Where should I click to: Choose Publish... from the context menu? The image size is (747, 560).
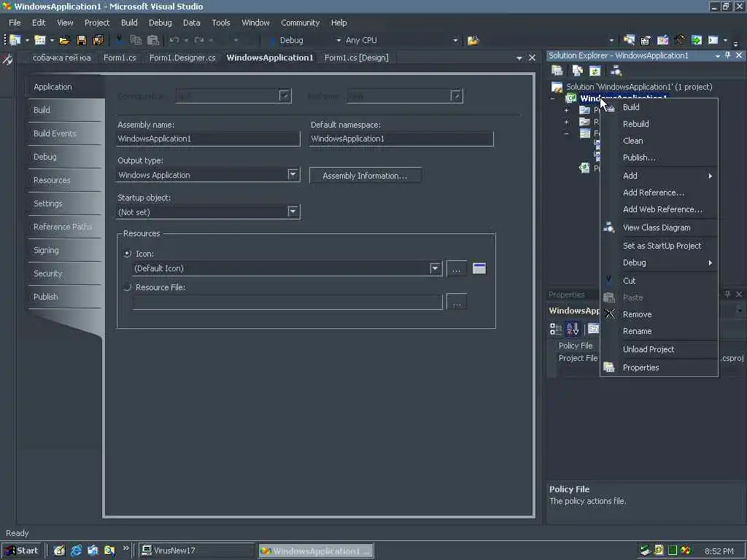(659, 157)
